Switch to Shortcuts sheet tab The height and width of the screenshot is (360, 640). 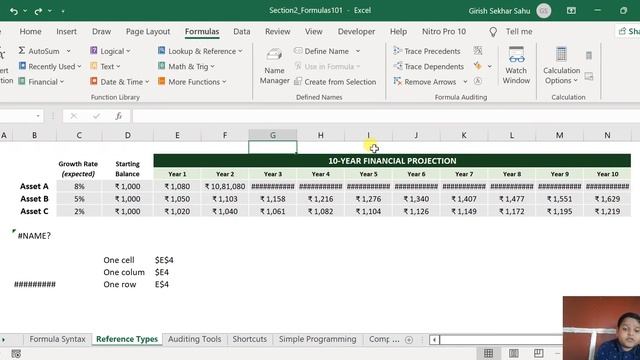coord(249,339)
